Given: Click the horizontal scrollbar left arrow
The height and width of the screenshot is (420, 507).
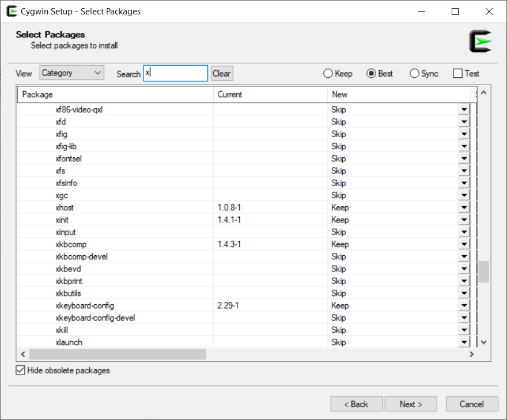Looking at the screenshot, I should click(x=23, y=354).
